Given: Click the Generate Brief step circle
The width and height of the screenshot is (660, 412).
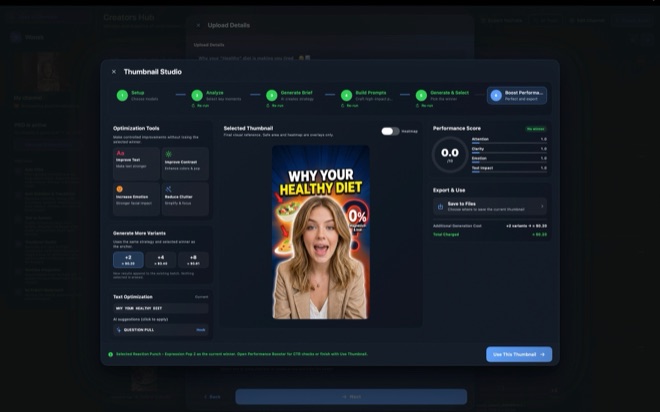Looking at the screenshot, I should 271,96.
